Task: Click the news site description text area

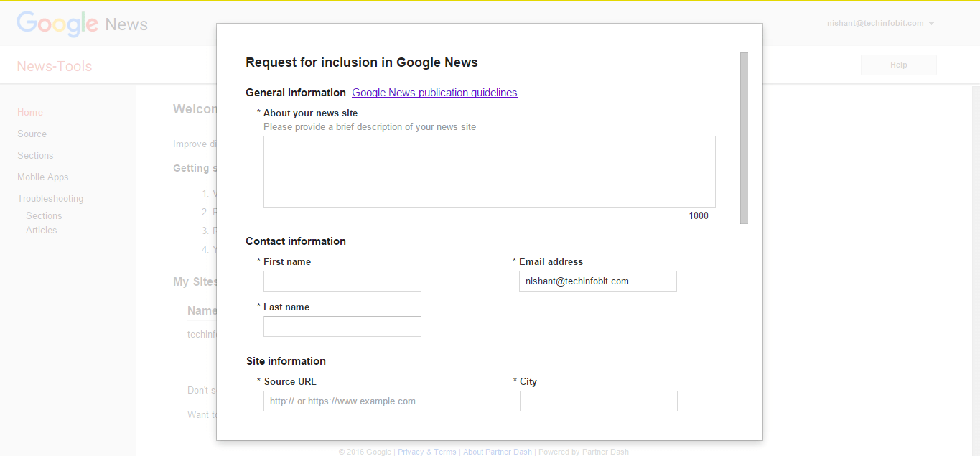Action: pos(489,171)
